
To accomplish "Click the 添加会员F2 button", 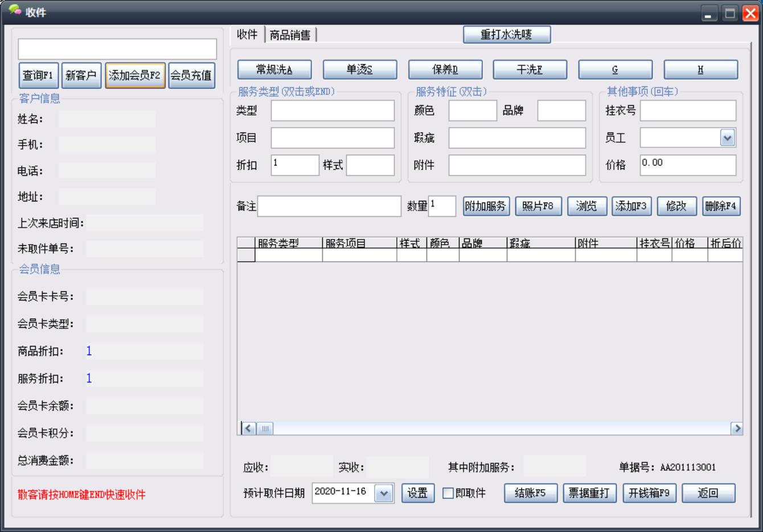I will pos(135,76).
